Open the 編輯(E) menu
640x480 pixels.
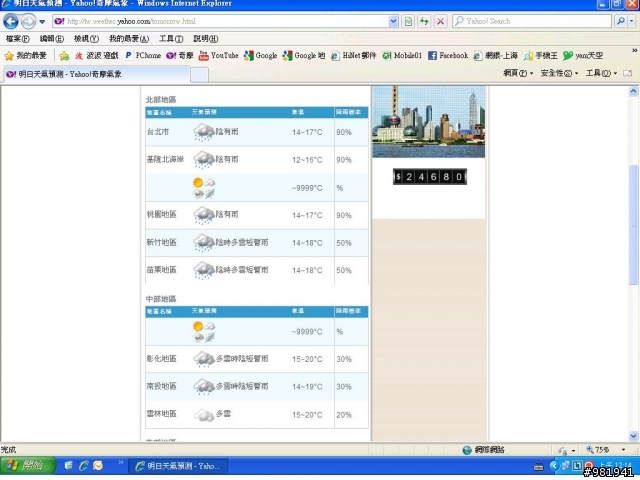[51, 39]
